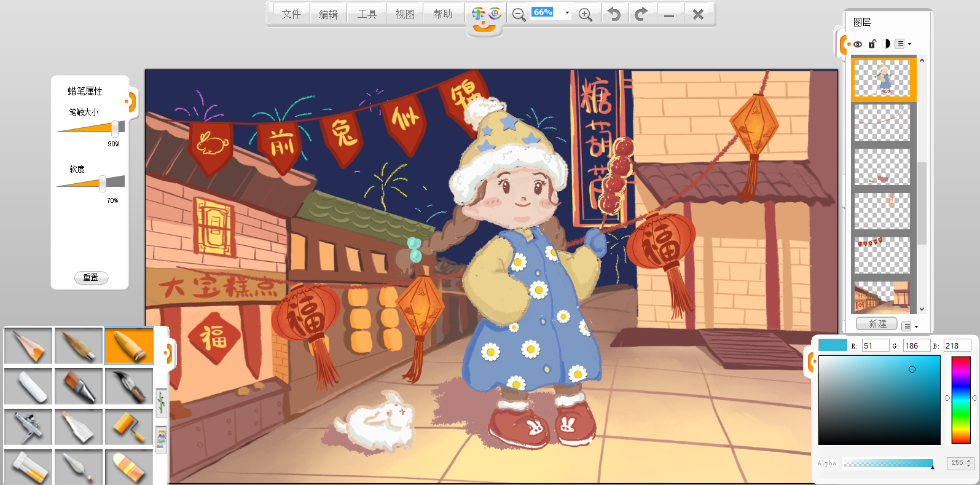Image resolution: width=980 pixels, height=485 pixels.
Task: Click the 重置 button
Action: (91, 278)
